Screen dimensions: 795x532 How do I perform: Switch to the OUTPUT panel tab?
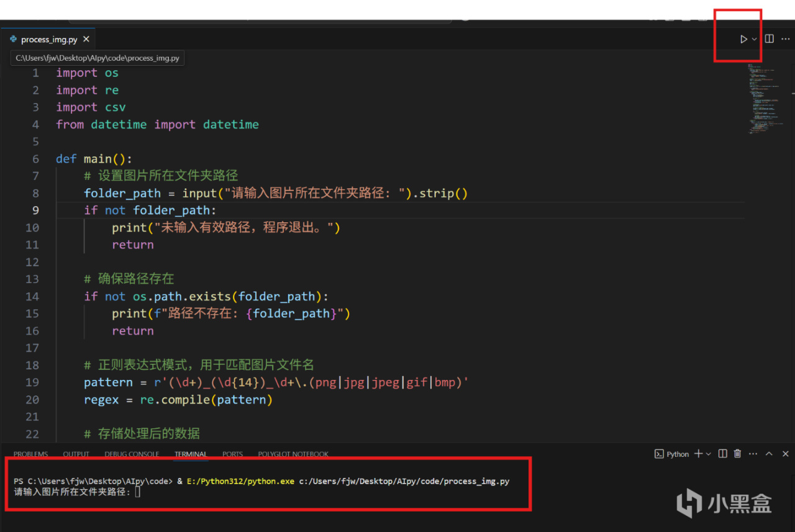76,454
